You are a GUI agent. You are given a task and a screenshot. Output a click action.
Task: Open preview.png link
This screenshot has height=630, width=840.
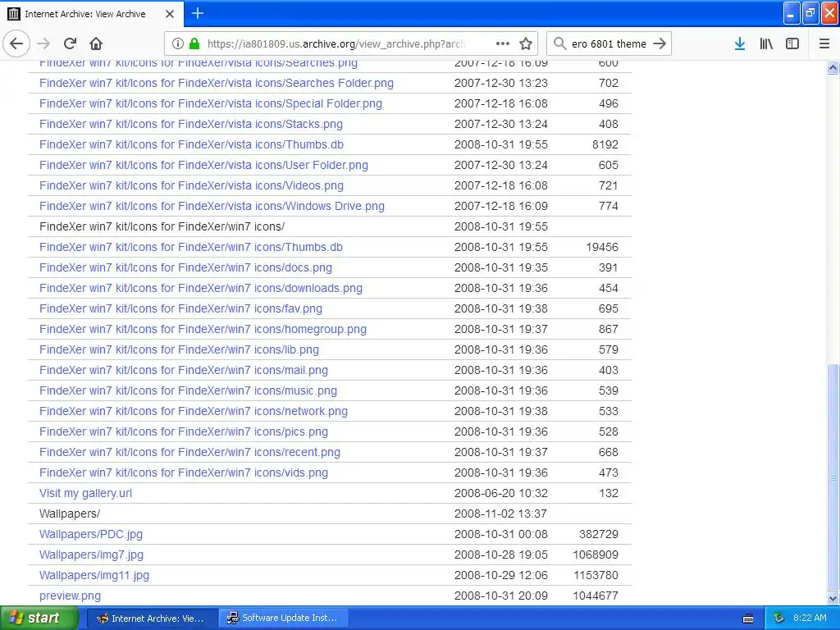click(71, 596)
